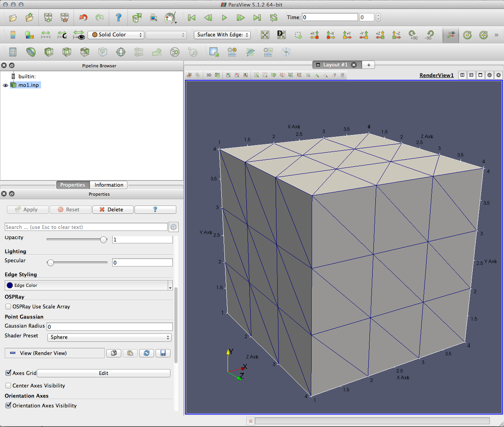Open the Solid Color coloring dropdown

116,35
